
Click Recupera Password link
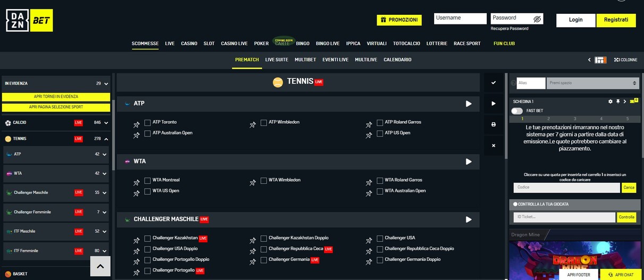point(510,29)
